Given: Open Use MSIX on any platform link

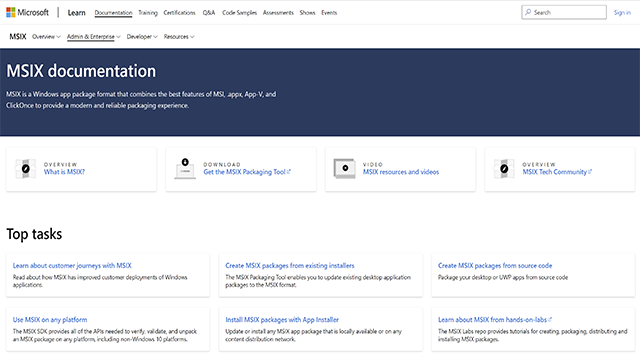Looking at the screenshot, I should coord(50,320).
